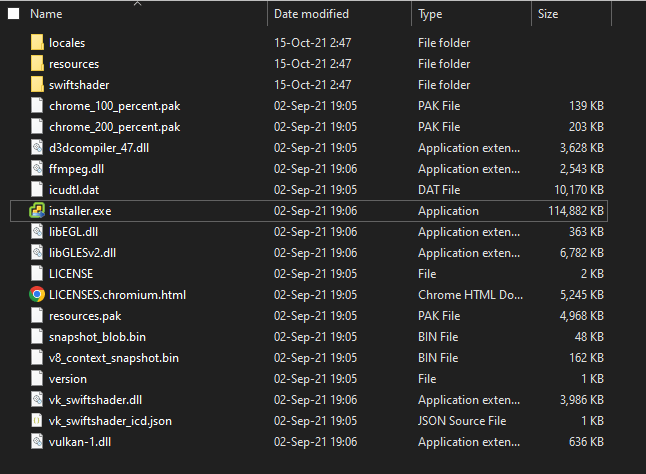646x474 pixels.
Task: Tick the select-all checkbox in header
Action: tap(14, 14)
